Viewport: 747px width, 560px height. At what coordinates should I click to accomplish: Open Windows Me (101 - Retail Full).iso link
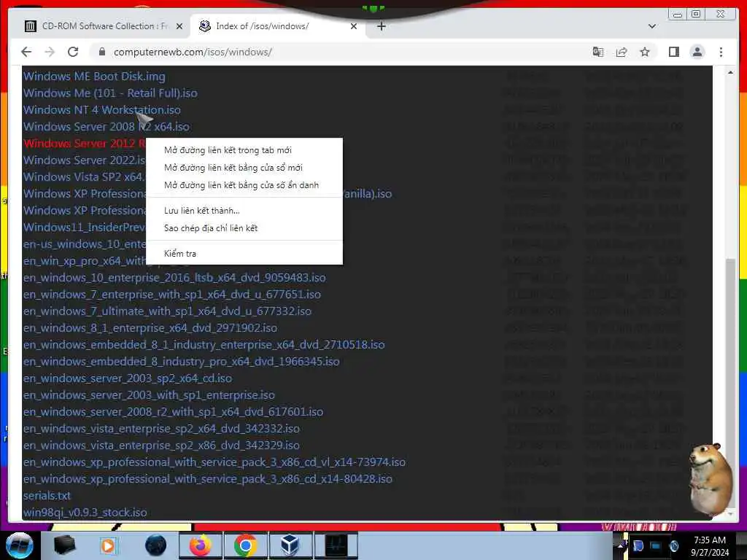pyautogui.click(x=110, y=93)
